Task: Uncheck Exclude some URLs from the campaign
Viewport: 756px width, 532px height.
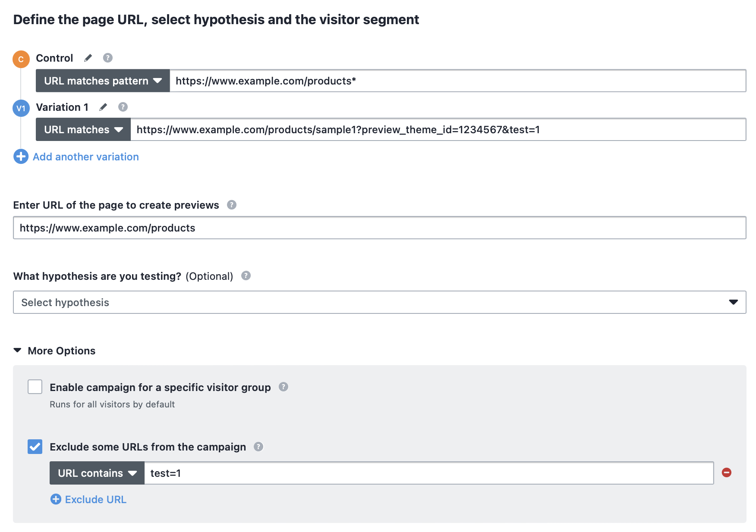Action: (x=35, y=447)
